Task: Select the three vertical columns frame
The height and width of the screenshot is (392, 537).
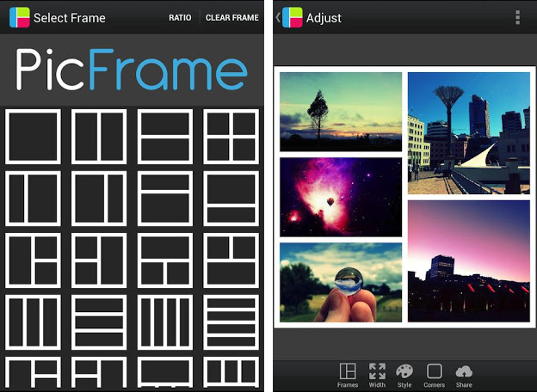Action: [33, 322]
